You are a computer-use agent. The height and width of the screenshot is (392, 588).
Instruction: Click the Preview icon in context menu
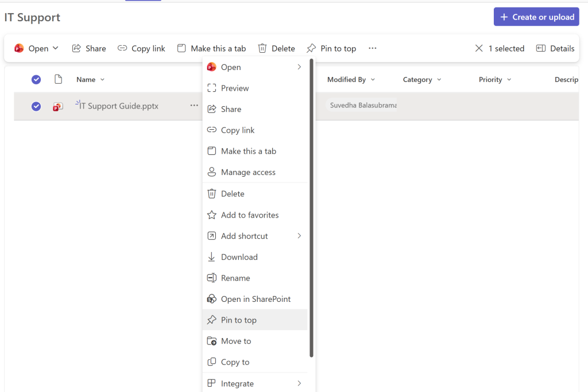pos(212,88)
